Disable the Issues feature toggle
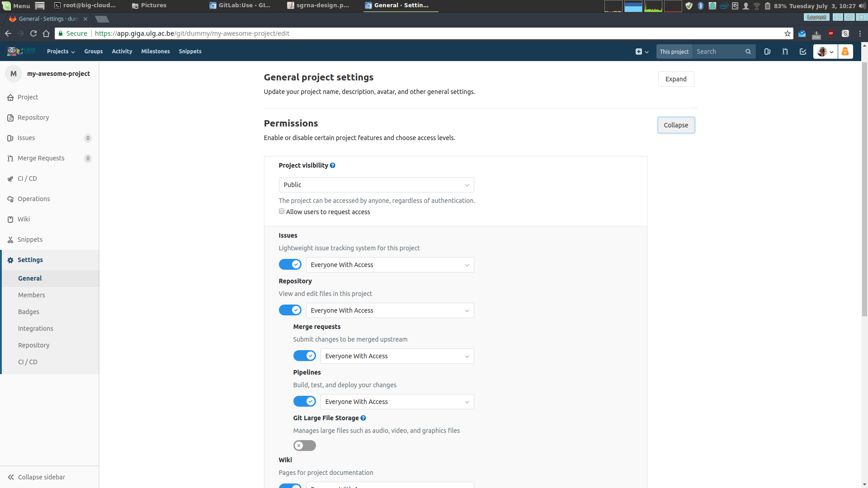Viewport: 868px width, 488px height. tap(290, 264)
